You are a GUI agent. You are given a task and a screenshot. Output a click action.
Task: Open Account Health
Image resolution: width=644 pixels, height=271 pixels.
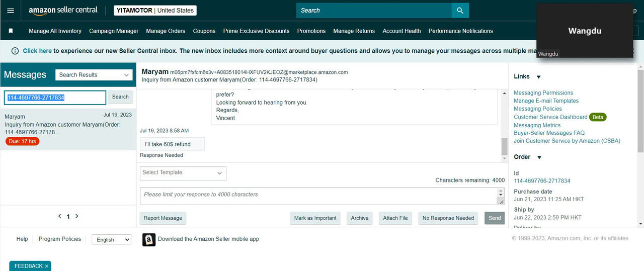click(401, 31)
